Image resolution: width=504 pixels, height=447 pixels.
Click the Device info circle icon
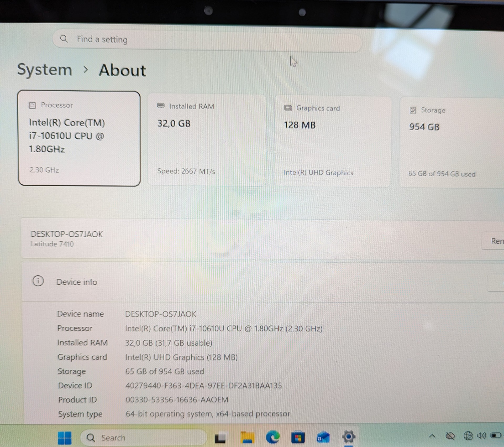pyautogui.click(x=38, y=281)
